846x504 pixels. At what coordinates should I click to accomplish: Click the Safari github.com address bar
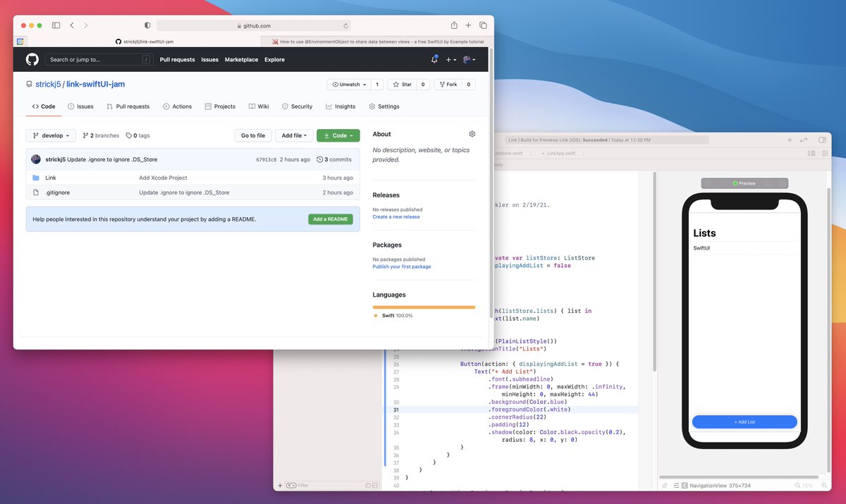coord(253,25)
